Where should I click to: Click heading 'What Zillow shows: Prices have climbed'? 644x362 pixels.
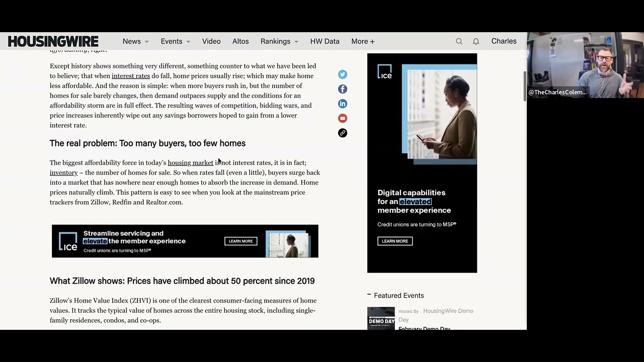[182, 281]
